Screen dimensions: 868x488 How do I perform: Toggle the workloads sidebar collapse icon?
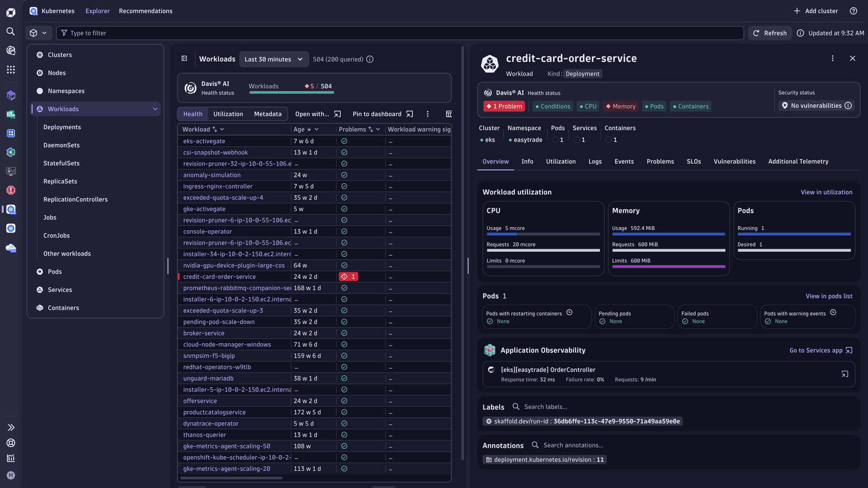184,59
